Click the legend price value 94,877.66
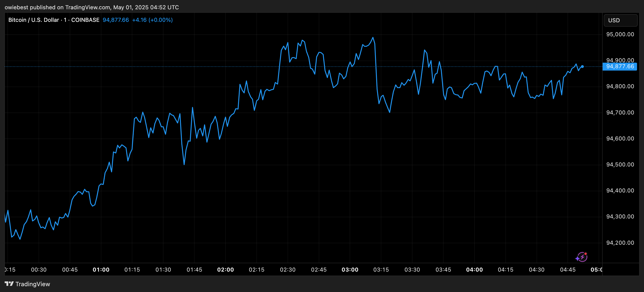 pyautogui.click(x=116, y=20)
